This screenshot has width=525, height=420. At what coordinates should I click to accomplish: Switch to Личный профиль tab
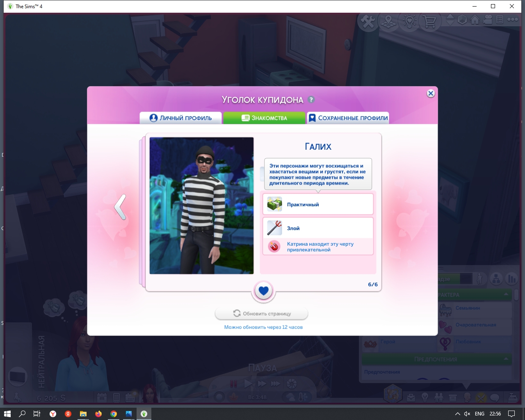[x=181, y=118]
